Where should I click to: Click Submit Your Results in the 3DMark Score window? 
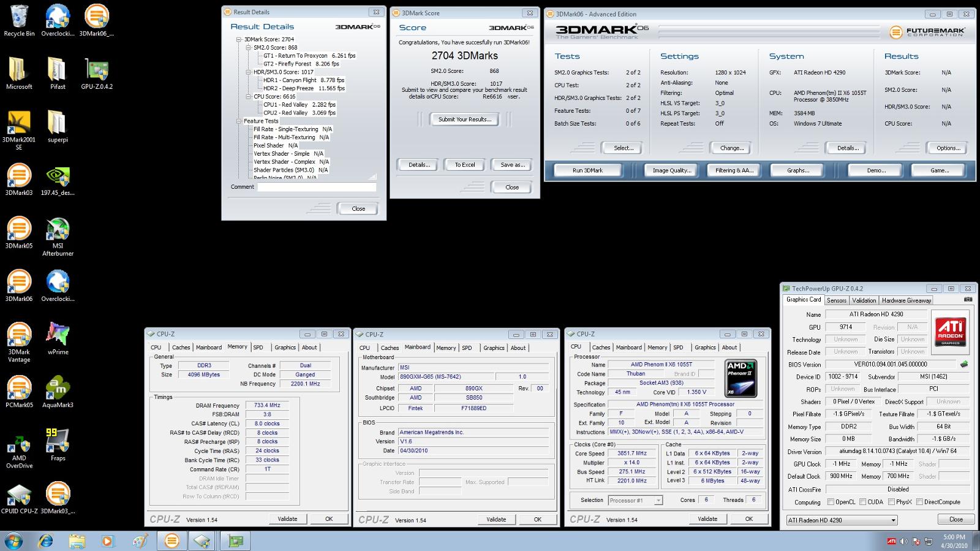[x=465, y=120]
